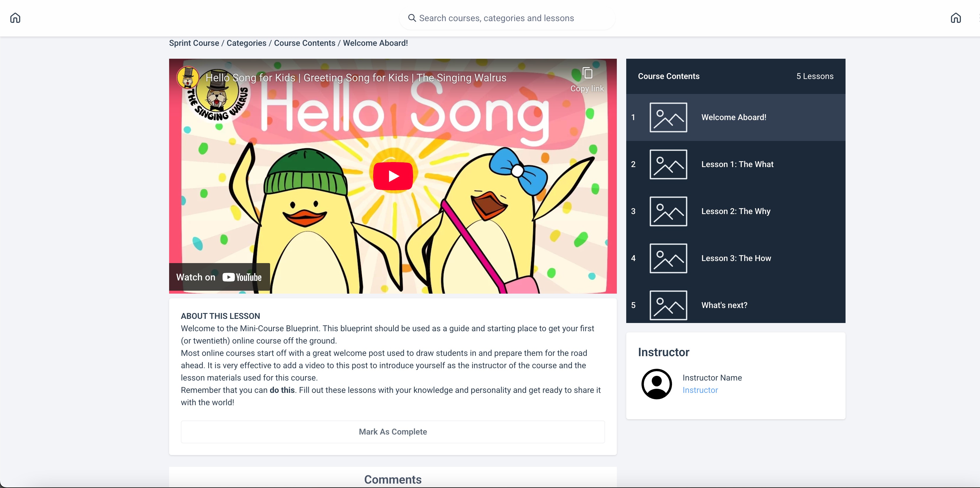Open Course Contents breadcrumb link
Viewport: 980px width, 488px height.
point(304,43)
